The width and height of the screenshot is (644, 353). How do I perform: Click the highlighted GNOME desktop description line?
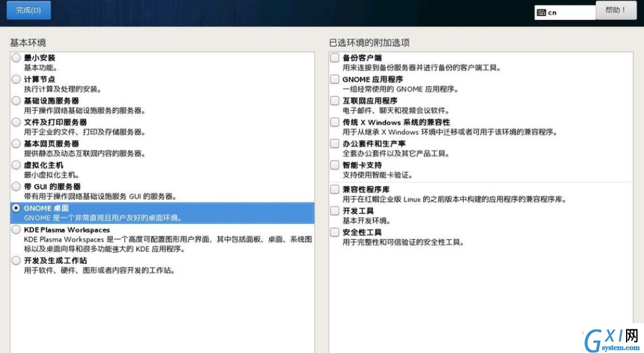[x=103, y=218]
